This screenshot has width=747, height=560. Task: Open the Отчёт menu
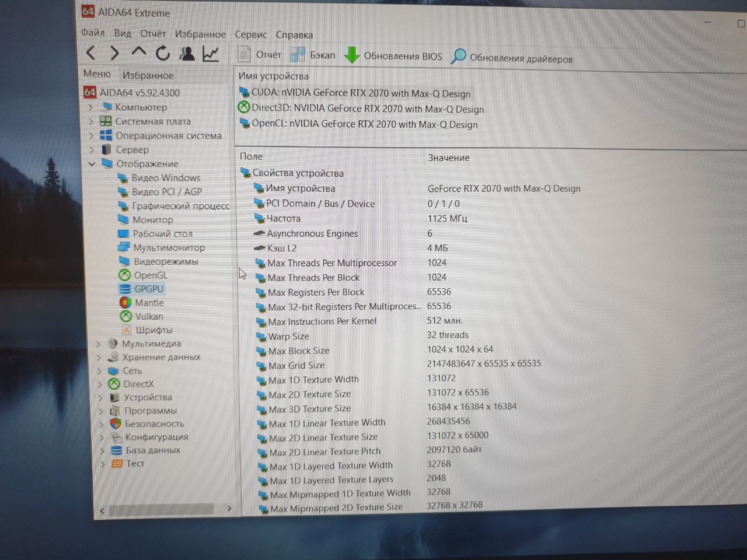(153, 34)
